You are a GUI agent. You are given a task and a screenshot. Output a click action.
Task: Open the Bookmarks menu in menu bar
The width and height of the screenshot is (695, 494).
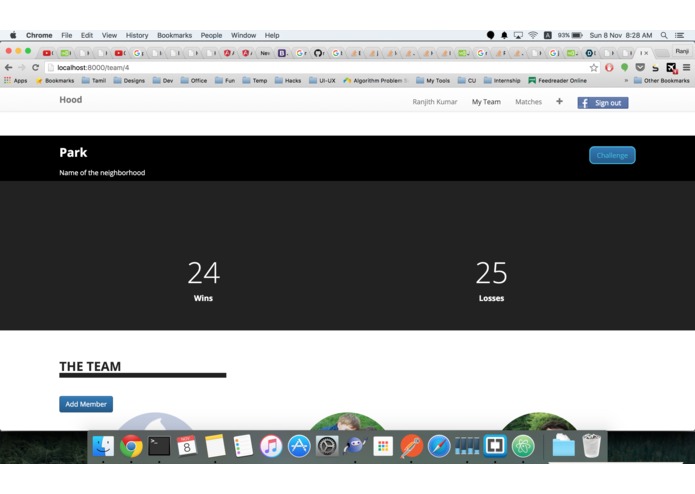point(174,35)
